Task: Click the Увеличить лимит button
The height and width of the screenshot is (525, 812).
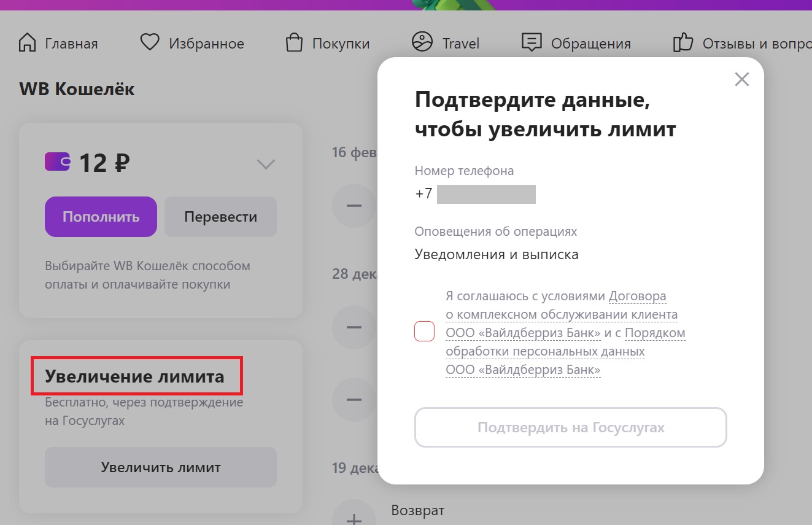Action: pyautogui.click(x=161, y=467)
